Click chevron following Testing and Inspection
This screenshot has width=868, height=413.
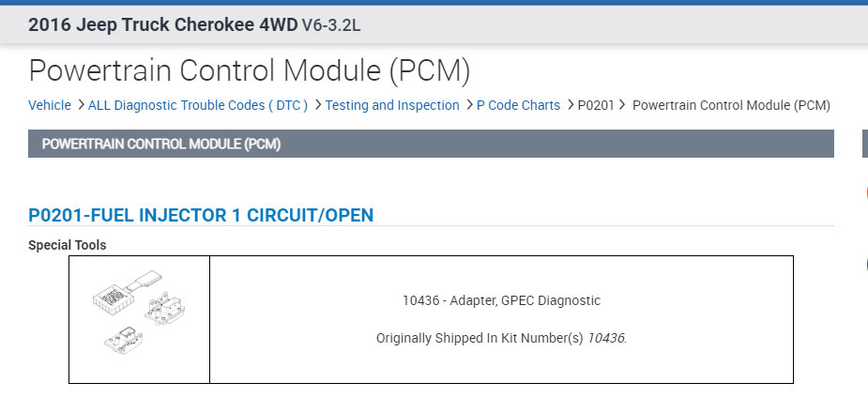[x=469, y=105]
